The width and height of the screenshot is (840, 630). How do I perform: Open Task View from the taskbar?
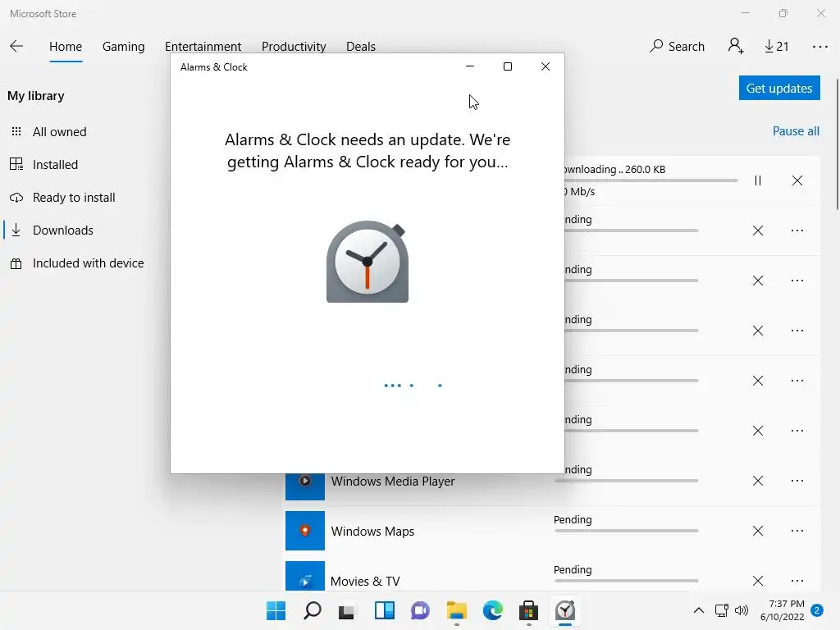[x=347, y=610]
